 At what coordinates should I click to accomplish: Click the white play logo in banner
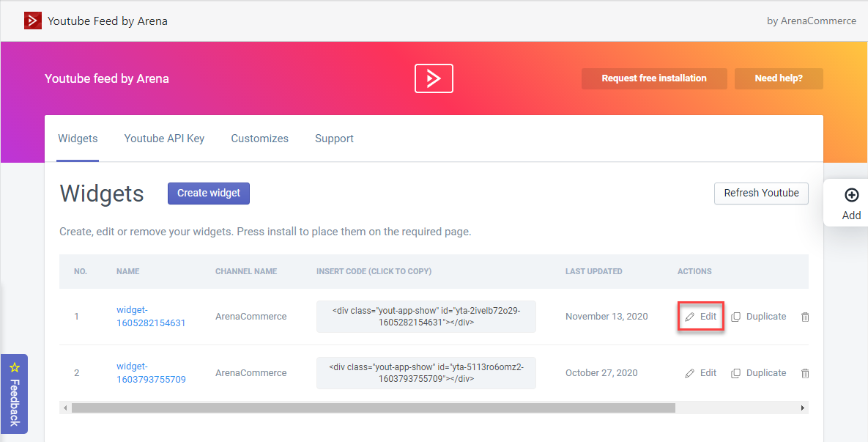[x=434, y=78]
